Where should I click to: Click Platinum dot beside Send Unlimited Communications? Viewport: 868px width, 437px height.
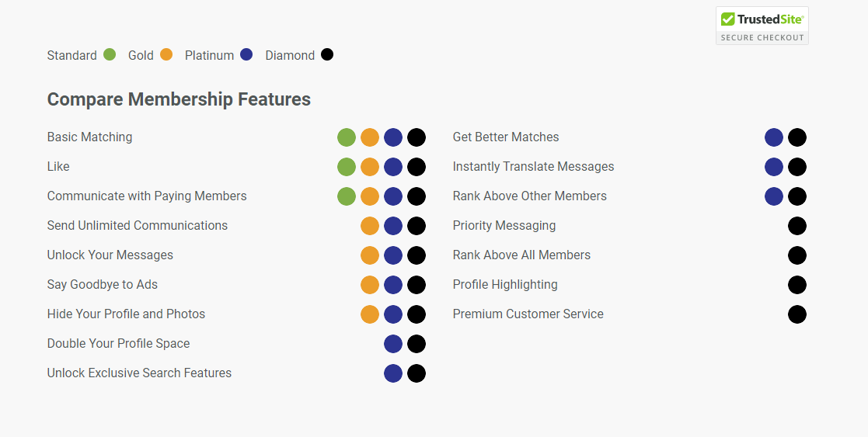[x=393, y=226]
